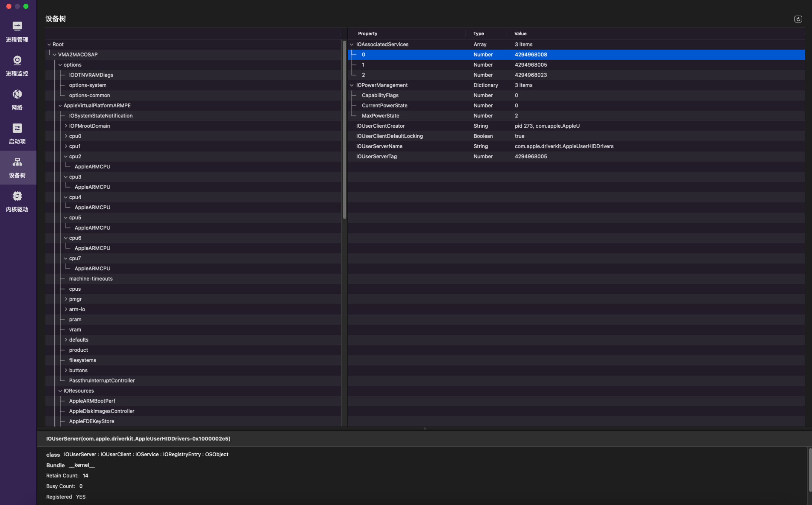Click the Value column header
The width and height of the screenshot is (812, 505).
(520, 34)
